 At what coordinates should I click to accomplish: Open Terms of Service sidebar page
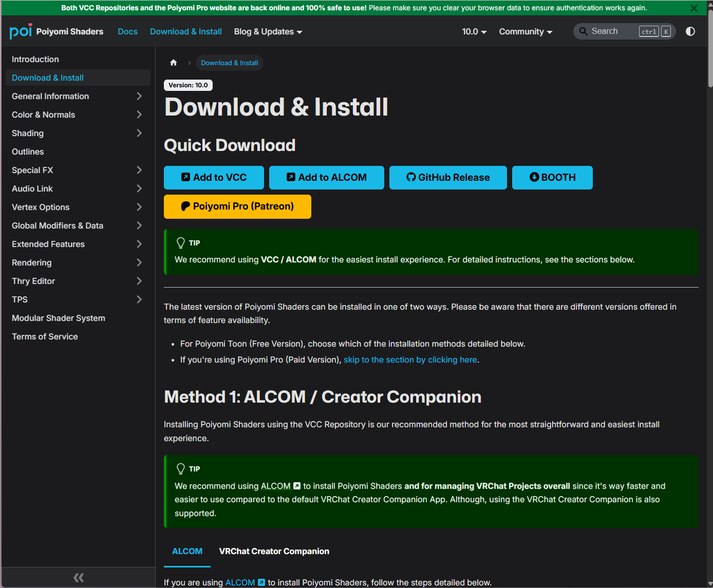point(78,336)
